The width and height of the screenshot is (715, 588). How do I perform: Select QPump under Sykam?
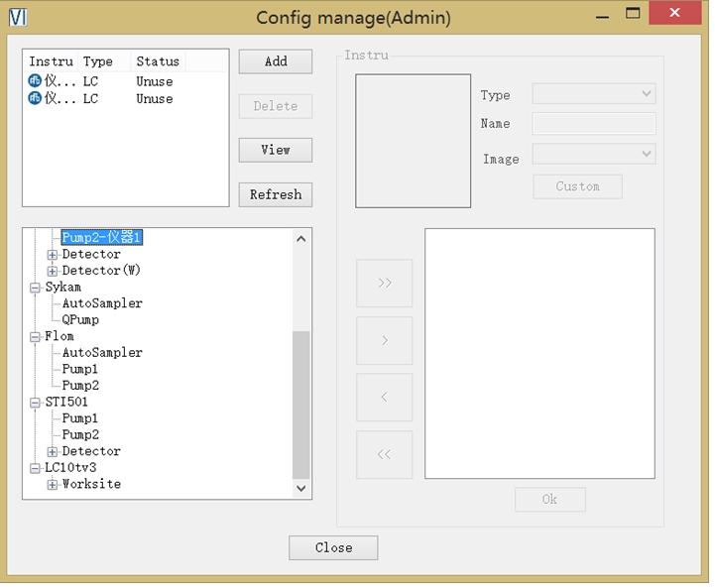tap(80, 320)
